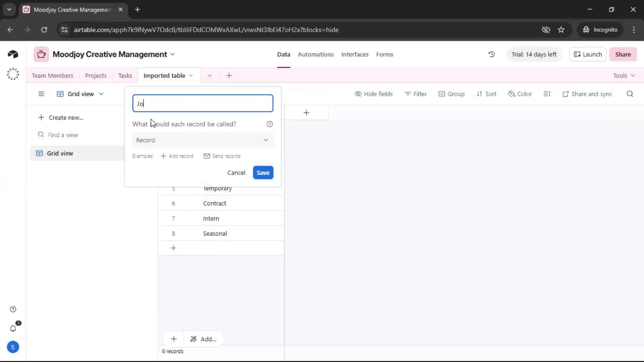644x362 pixels.
Task: Click the Airtable home logo icon
Action: [x=13, y=54]
